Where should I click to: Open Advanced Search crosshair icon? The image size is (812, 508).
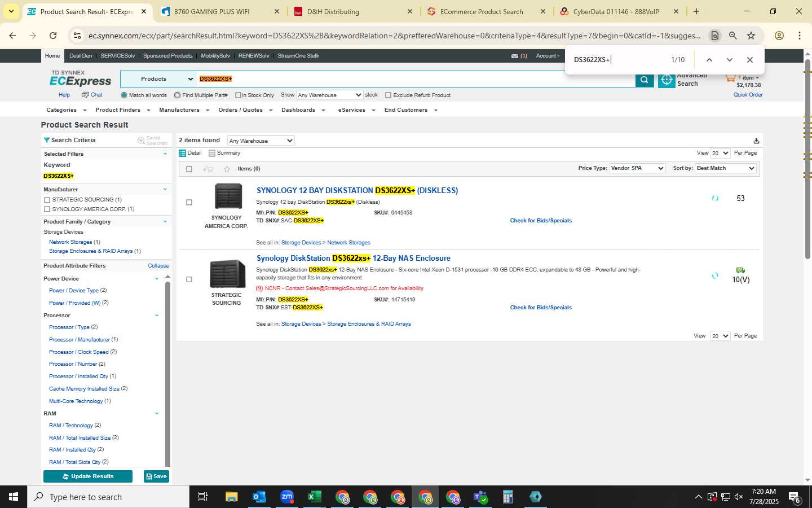pos(667,80)
